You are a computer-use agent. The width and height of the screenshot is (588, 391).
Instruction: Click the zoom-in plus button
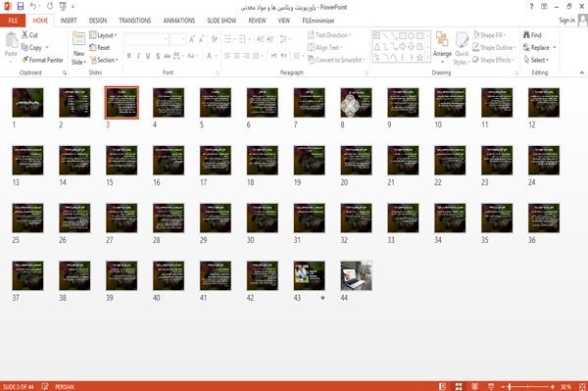click(553, 386)
